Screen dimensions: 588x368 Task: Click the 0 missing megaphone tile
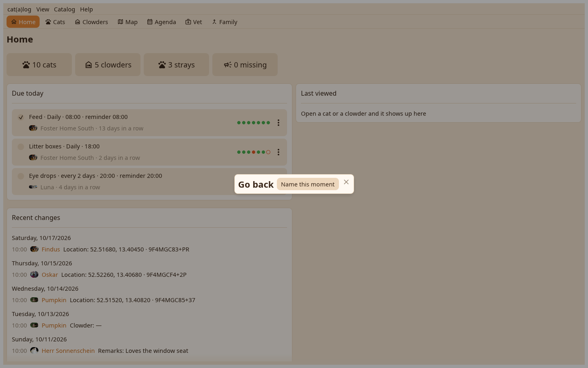pyautogui.click(x=245, y=65)
